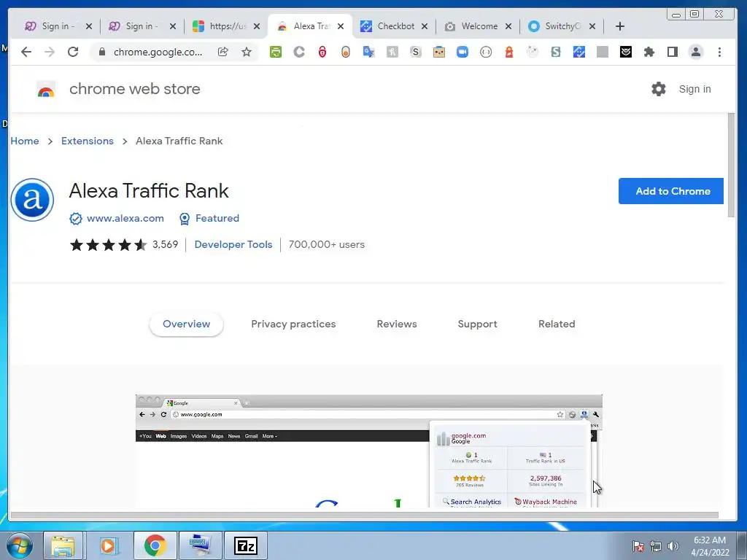
Task: Open the Extensions puzzle piece menu
Action: click(x=649, y=52)
